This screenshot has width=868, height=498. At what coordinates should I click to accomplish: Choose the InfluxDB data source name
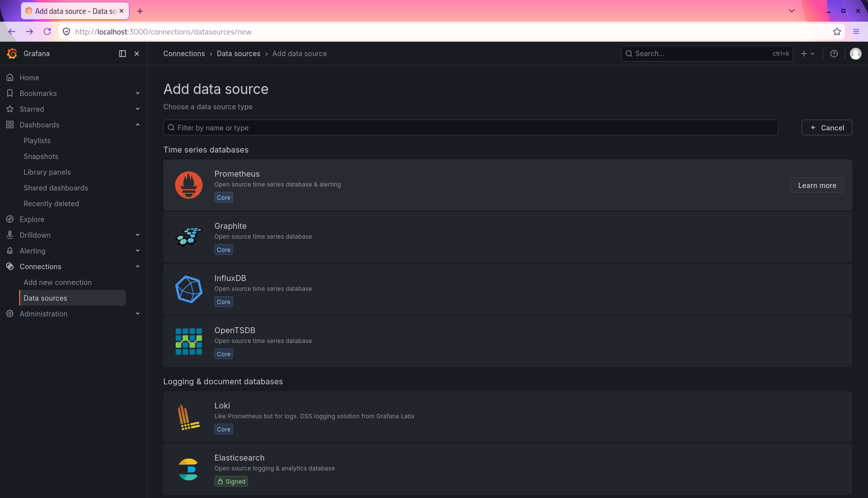230,278
